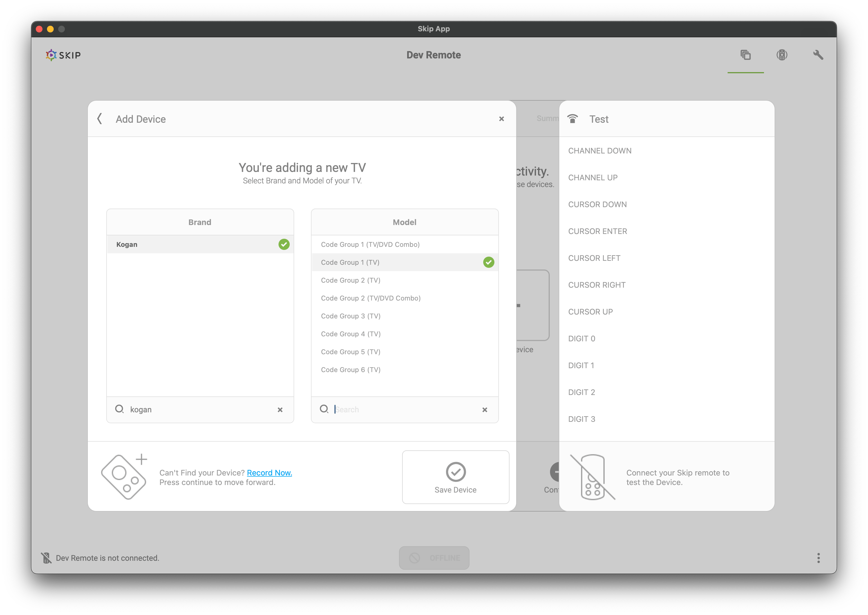Pick Code Group 6 (TV) model
This screenshot has height=615, width=868.
404,370
